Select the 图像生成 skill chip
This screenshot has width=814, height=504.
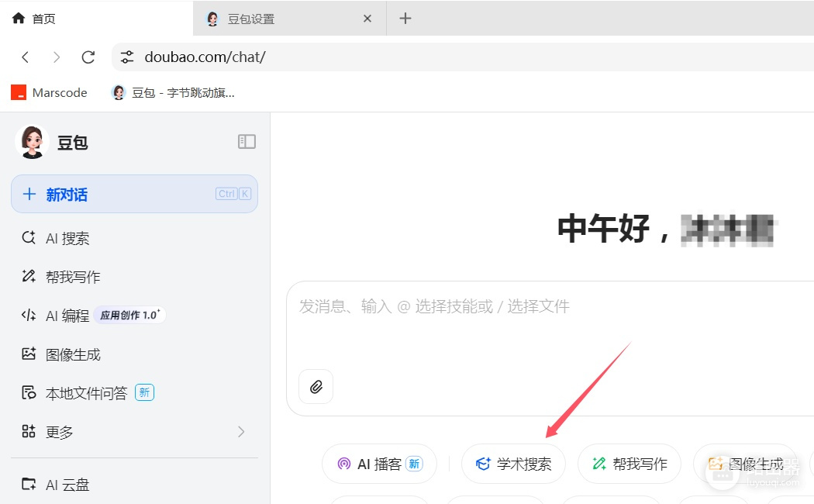coord(746,464)
